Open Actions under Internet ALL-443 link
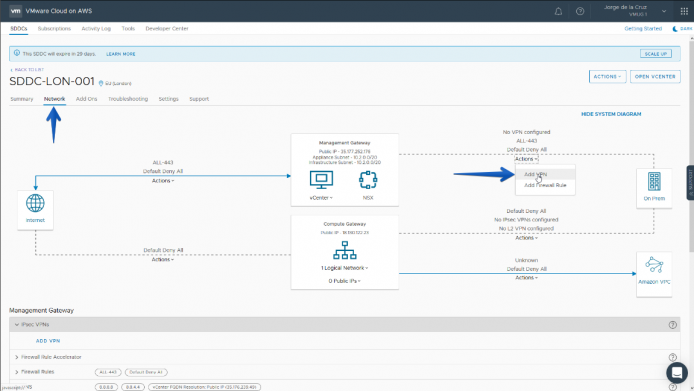Image resolution: width=694 pixels, height=391 pixels. pyautogui.click(x=163, y=181)
